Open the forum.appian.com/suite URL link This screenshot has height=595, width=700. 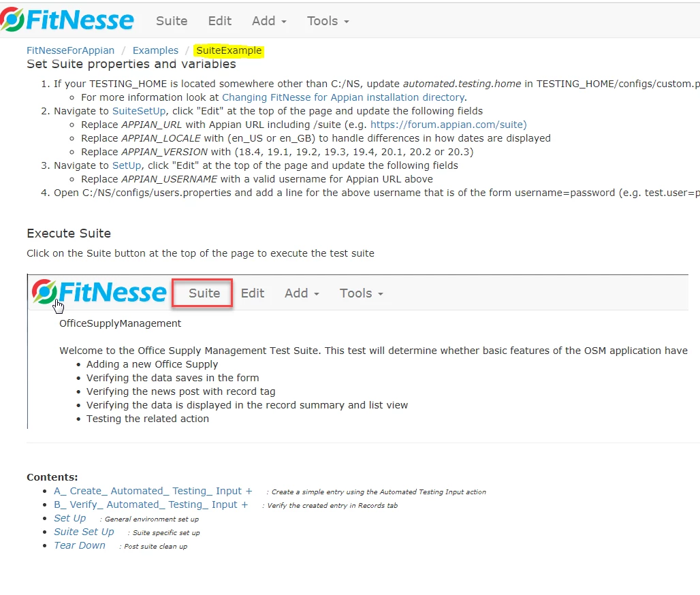[x=449, y=125]
